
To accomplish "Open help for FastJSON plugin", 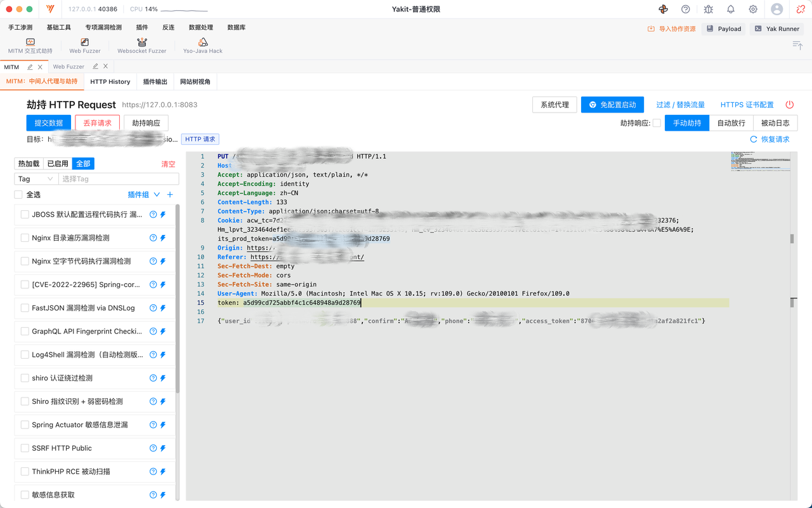I will 153,308.
